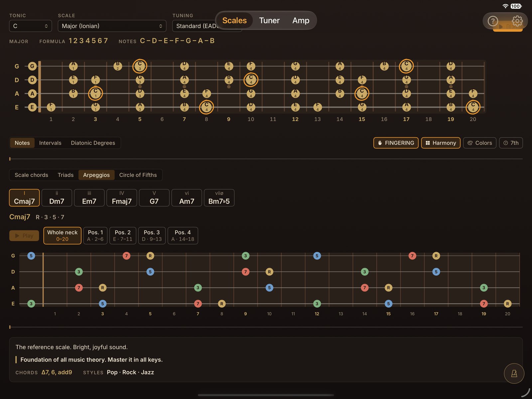Tap circled C on G string fret 17
532x399 pixels.
click(x=406, y=66)
